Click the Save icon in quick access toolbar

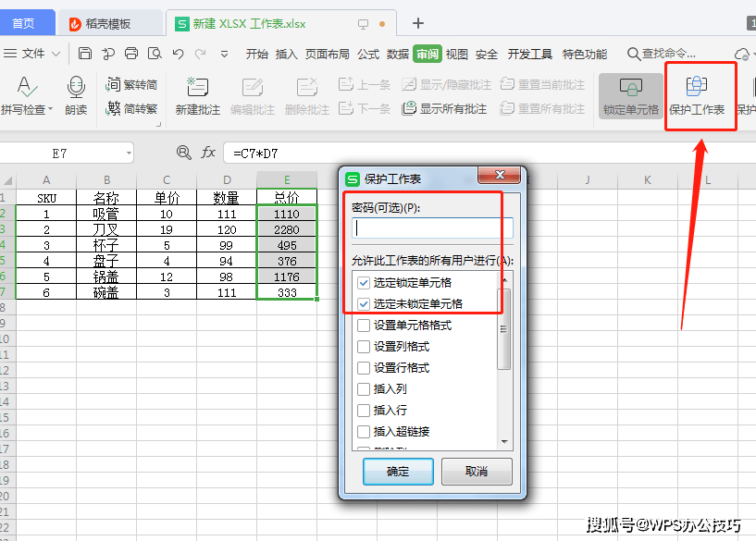coord(83,54)
